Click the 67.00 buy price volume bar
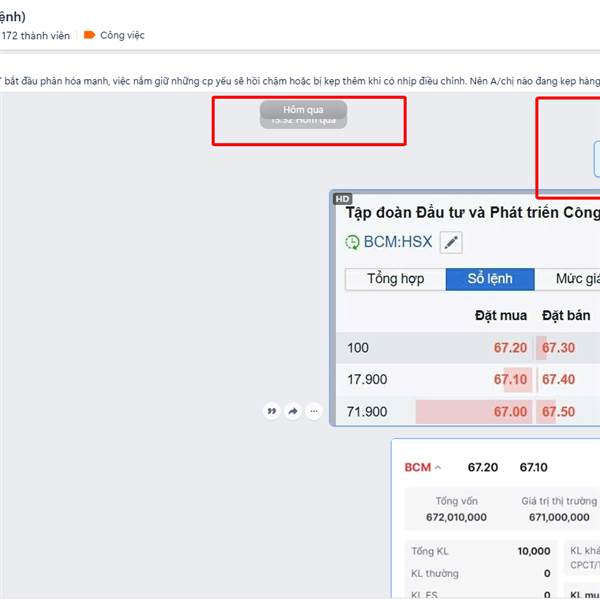This screenshot has height=600, width=600. click(472, 412)
